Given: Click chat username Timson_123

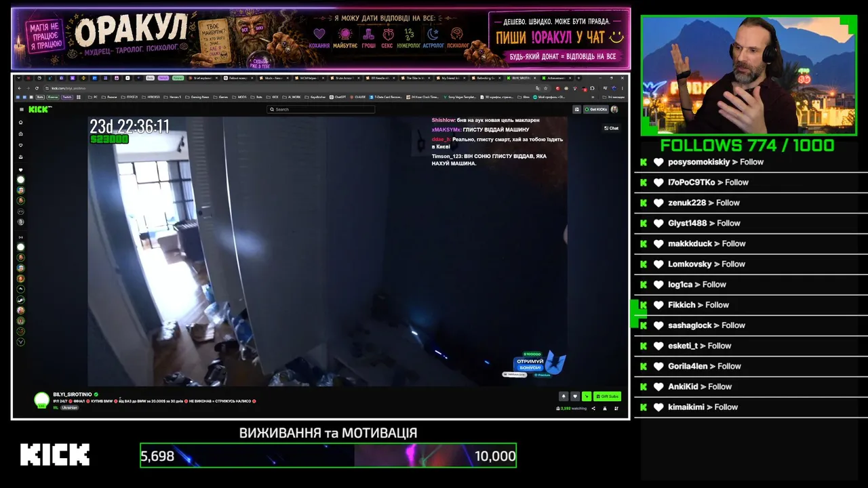Looking at the screenshot, I should (447, 157).
